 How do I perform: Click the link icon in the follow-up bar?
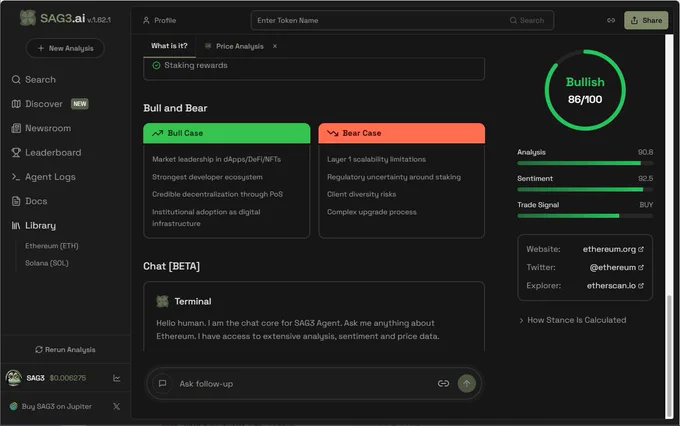pyautogui.click(x=443, y=383)
